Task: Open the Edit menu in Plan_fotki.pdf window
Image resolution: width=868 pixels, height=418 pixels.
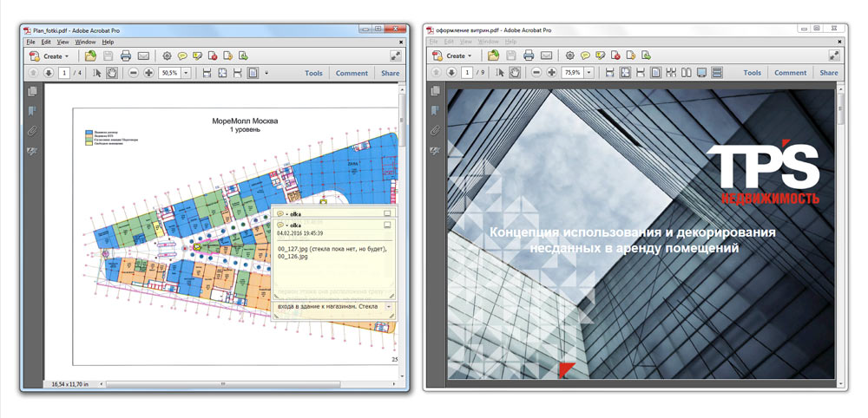Action: click(46, 42)
